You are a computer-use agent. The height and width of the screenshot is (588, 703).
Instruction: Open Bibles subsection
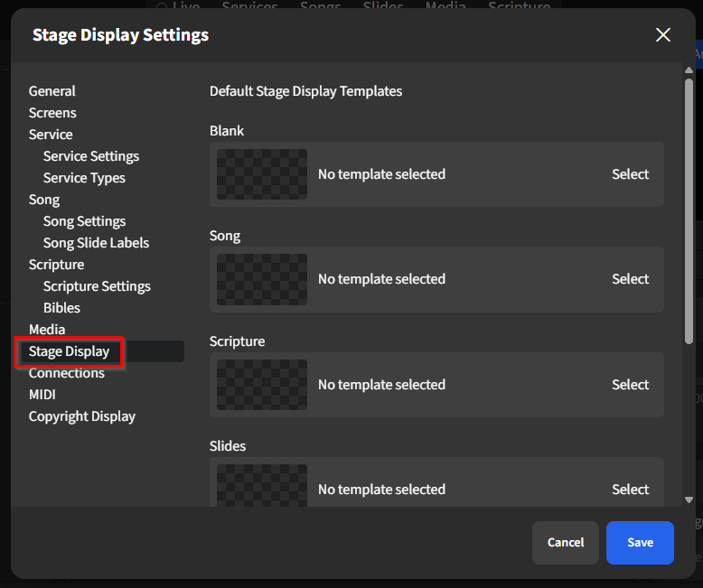click(61, 308)
